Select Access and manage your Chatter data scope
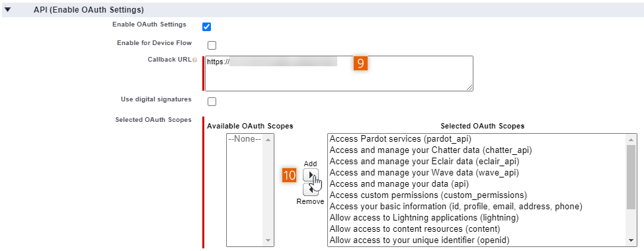644x251 pixels. pos(430,150)
